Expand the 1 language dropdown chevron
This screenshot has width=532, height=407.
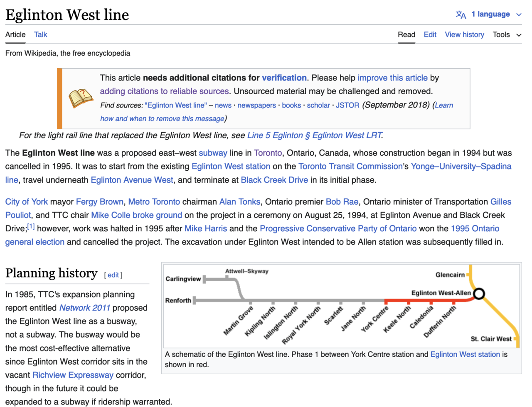pyautogui.click(x=519, y=15)
